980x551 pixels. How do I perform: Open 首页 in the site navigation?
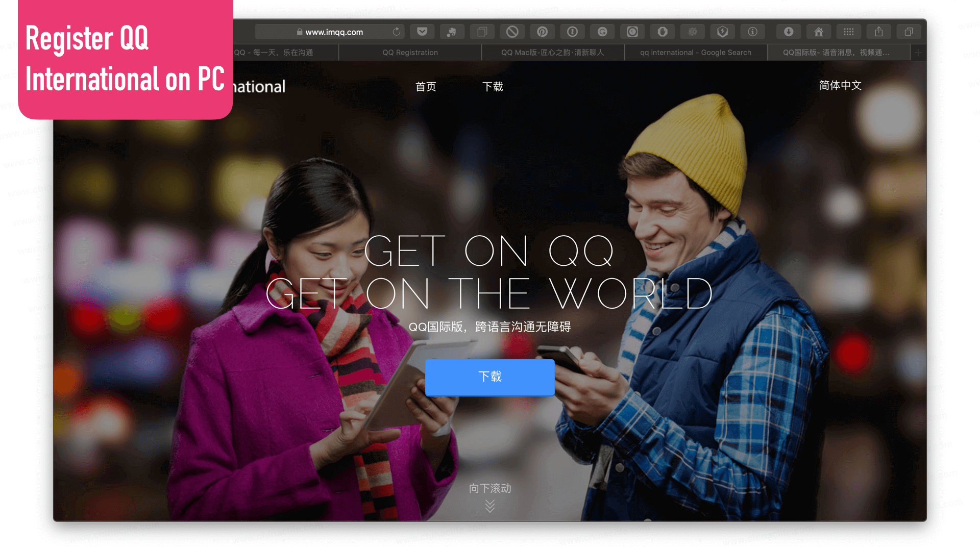[x=426, y=87]
